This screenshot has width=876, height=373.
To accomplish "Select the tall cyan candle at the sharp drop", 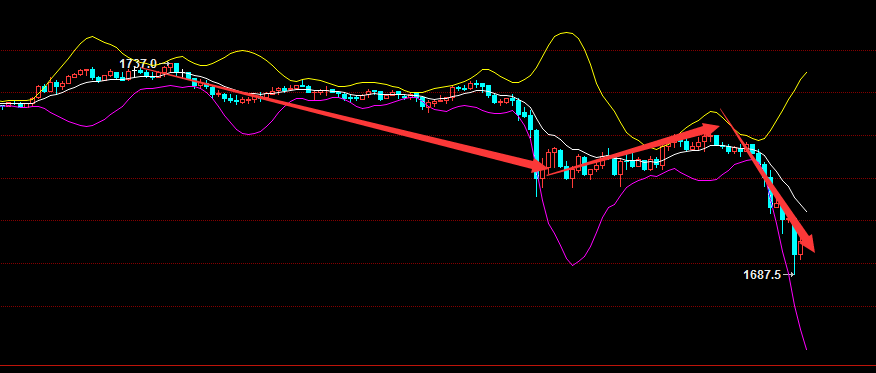I will (536, 154).
